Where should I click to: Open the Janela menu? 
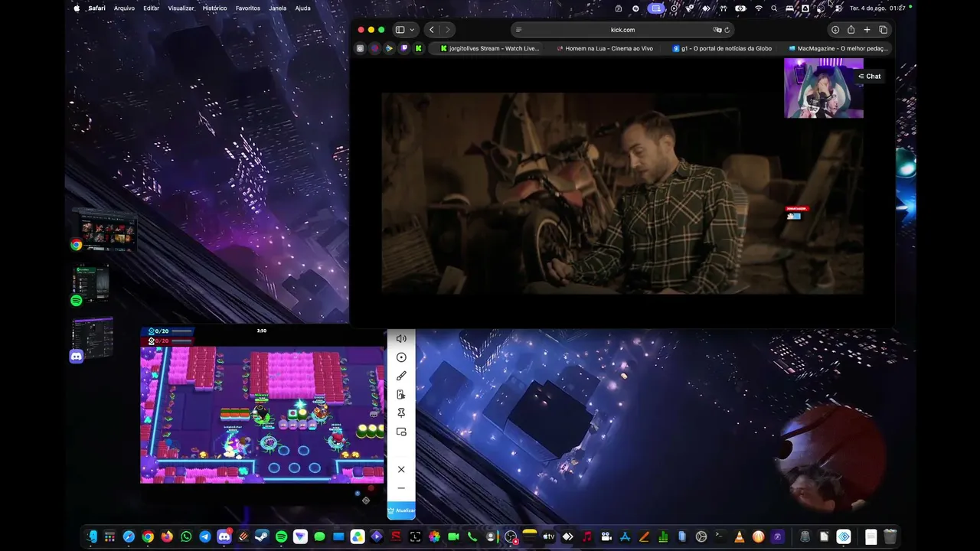(x=278, y=8)
